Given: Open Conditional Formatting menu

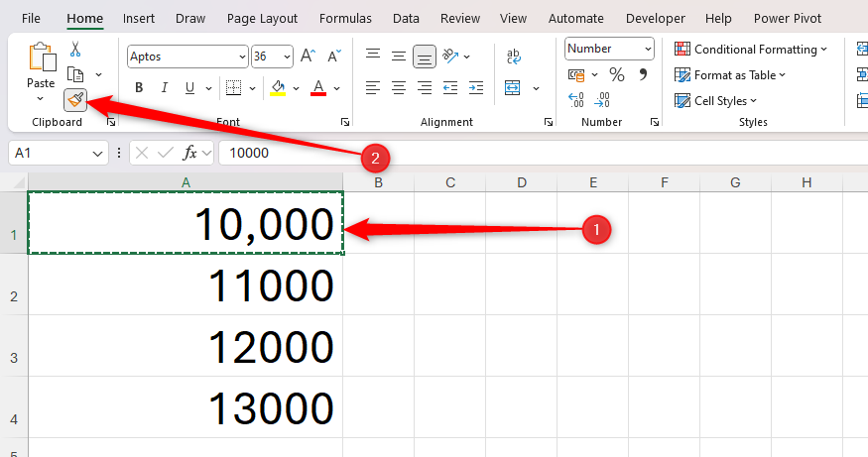Looking at the screenshot, I should (x=751, y=49).
